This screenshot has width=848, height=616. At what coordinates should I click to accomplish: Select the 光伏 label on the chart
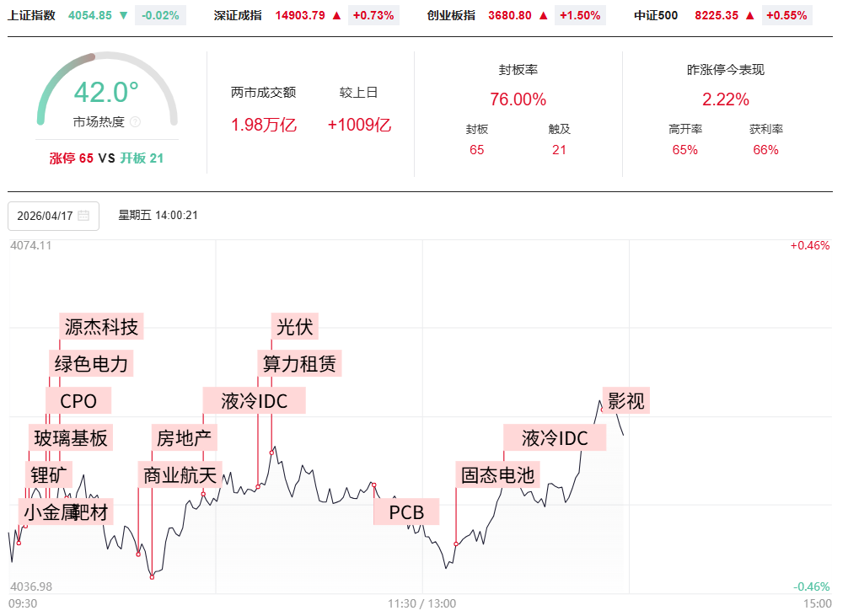294,326
